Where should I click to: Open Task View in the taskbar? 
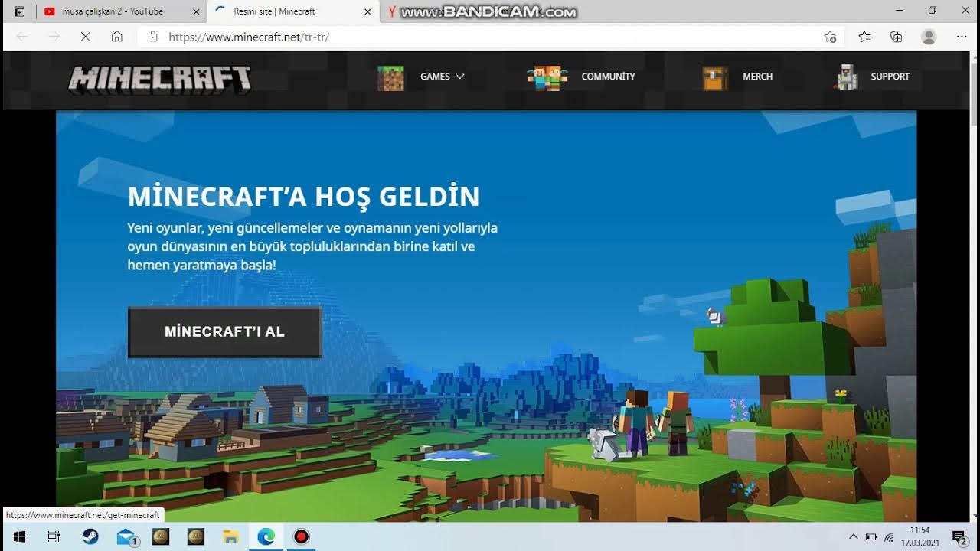coord(54,536)
